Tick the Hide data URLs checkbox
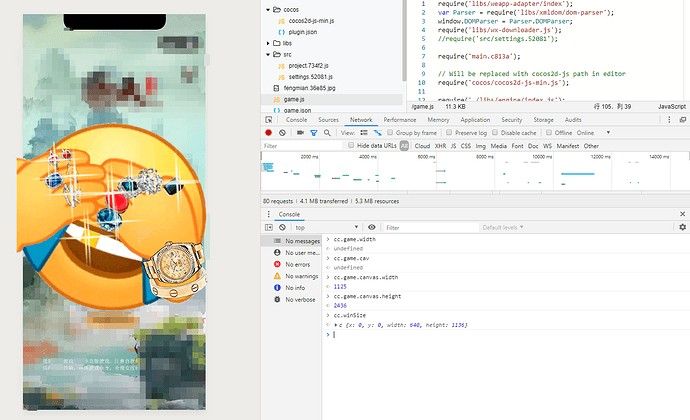The height and width of the screenshot is (420, 690). 351,145
